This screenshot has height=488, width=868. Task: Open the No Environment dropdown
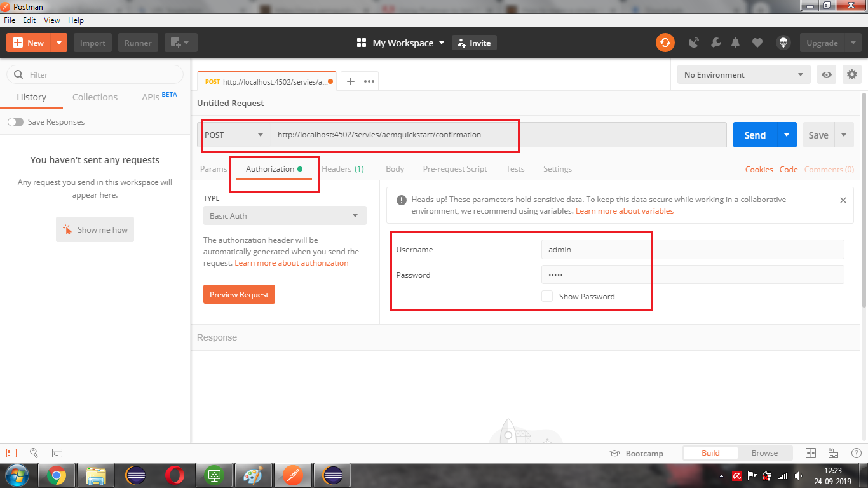point(744,74)
